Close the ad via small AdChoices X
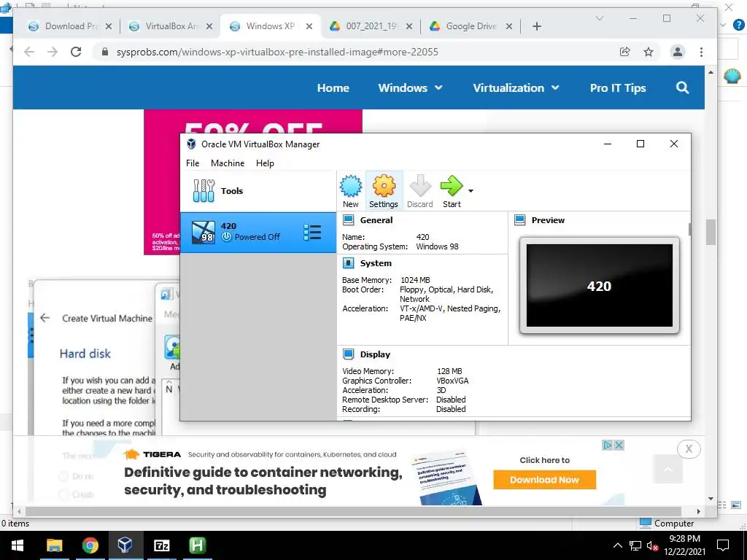 pos(619,446)
